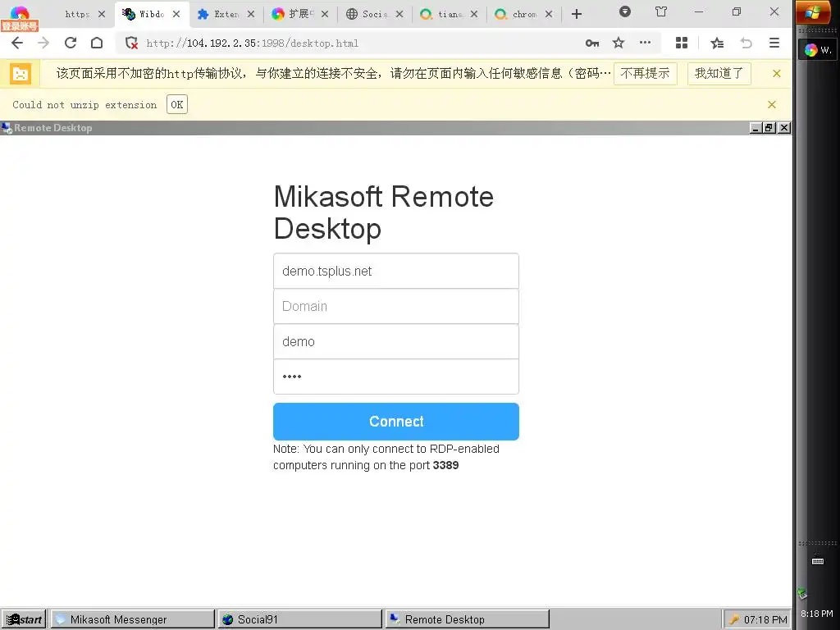840x630 pixels.
Task: Open the browser home page icon
Action: 97,43
